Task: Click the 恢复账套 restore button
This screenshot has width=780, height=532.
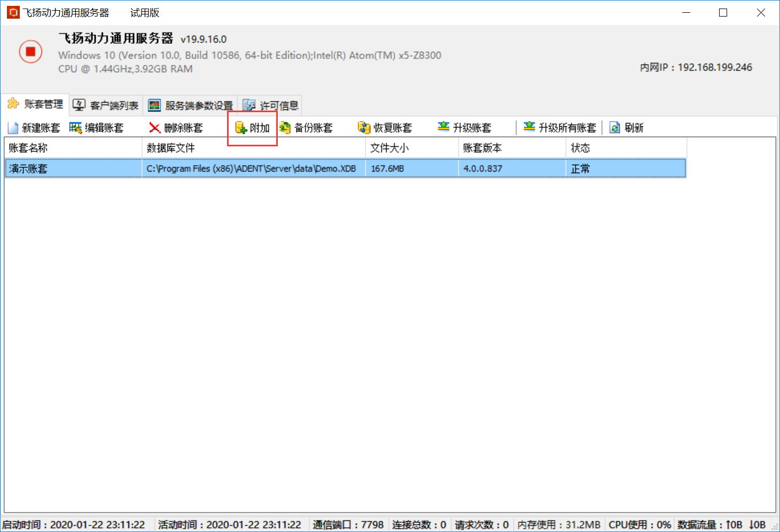Action: (385, 128)
